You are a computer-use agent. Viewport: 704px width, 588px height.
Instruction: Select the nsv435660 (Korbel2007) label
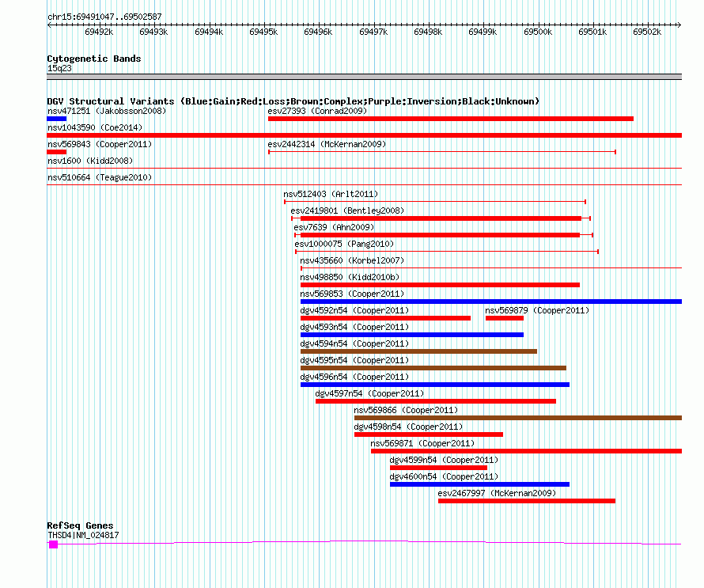pos(352,260)
